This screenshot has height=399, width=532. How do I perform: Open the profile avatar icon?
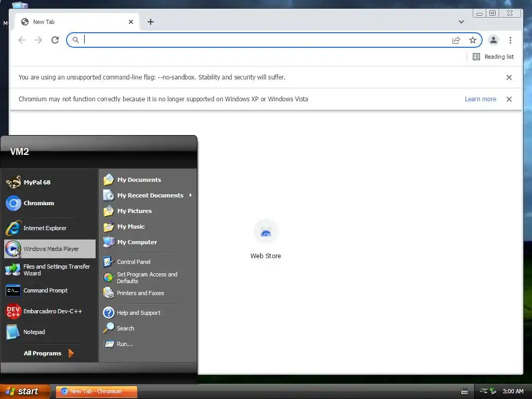click(x=494, y=40)
